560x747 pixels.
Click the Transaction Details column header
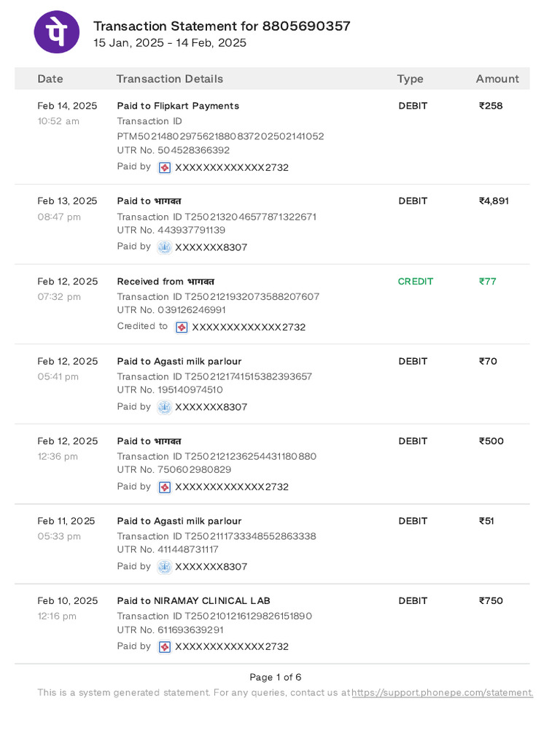[170, 79]
